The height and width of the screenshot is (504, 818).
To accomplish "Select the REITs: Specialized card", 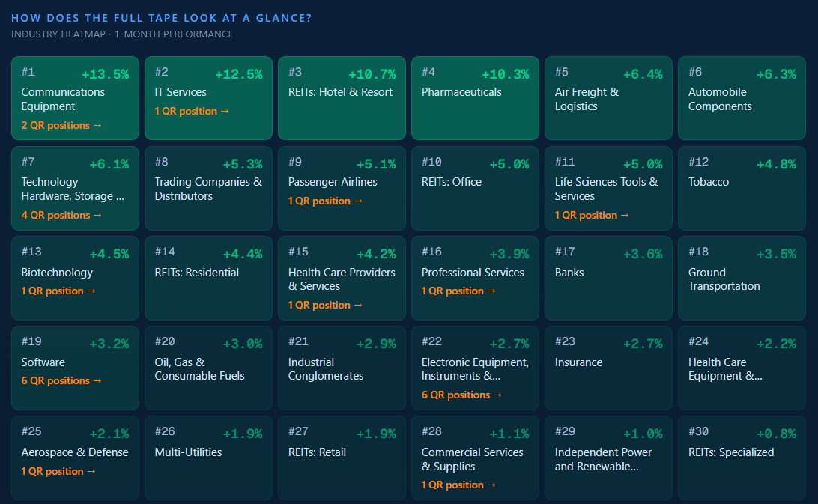I will point(742,458).
